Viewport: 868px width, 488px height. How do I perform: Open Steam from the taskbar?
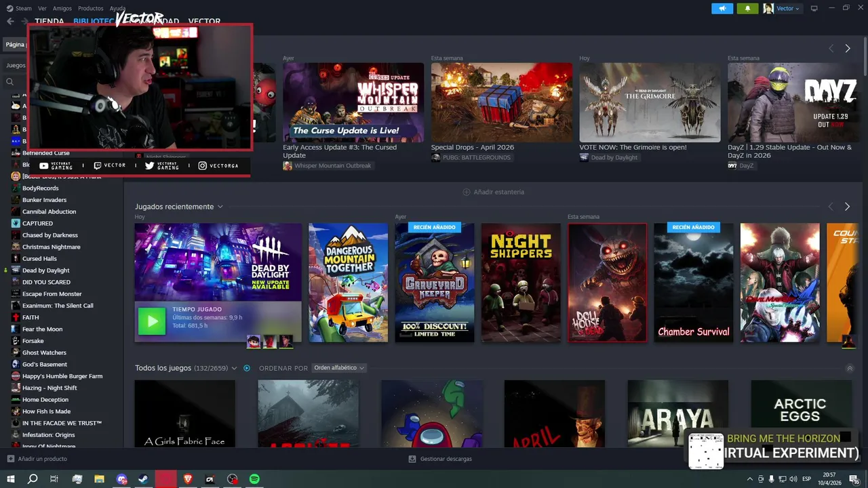click(144, 479)
